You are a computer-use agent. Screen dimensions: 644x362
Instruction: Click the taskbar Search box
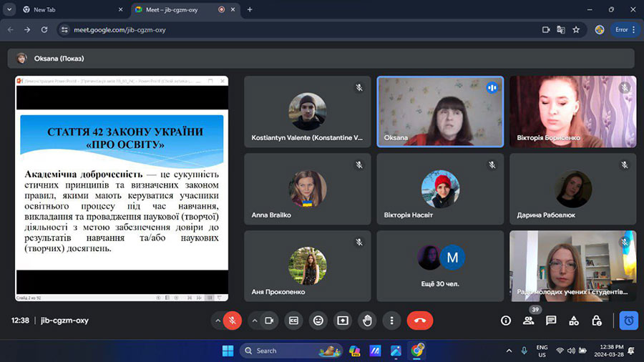[x=291, y=351]
